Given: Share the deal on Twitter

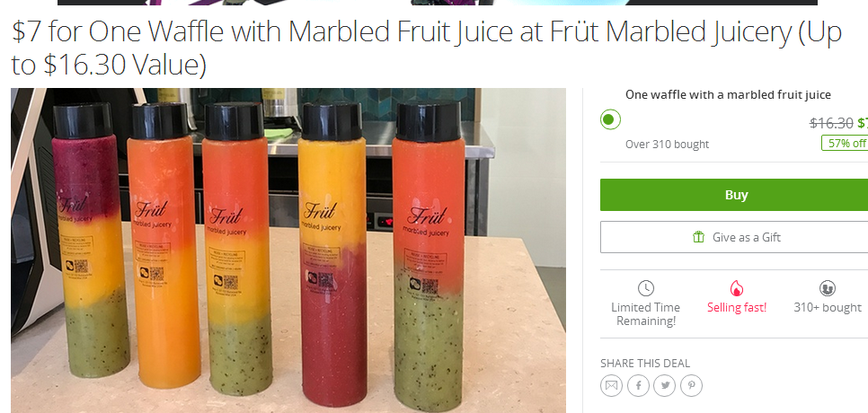Looking at the screenshot, I should [664, 385].
